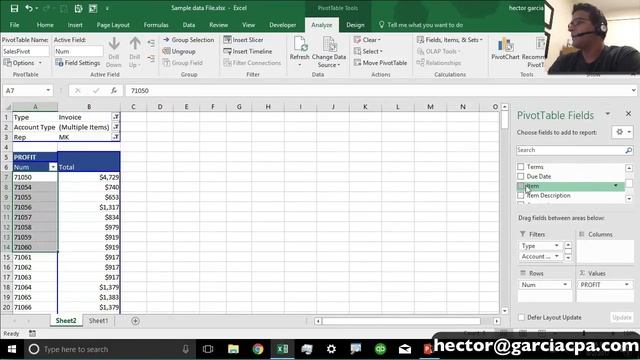The image size is (640, 360).
Task: Click the Excel taskbar icon
Action: pos(282,349)
